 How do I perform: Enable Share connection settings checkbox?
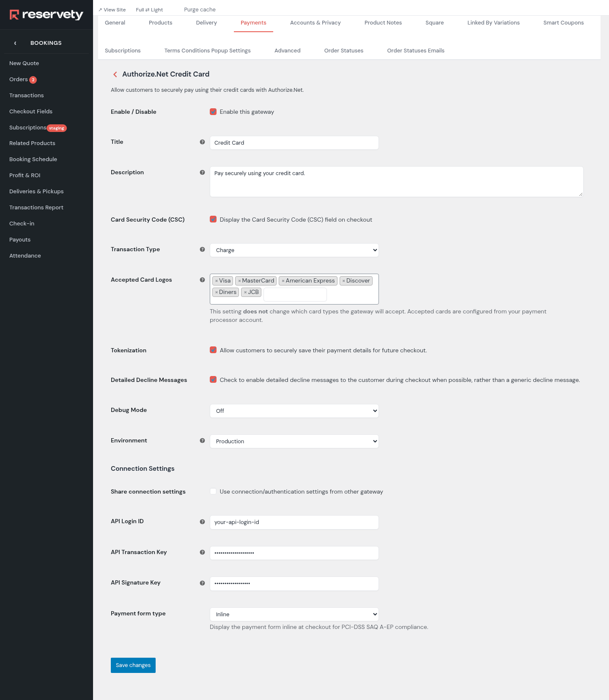point(213,491)
